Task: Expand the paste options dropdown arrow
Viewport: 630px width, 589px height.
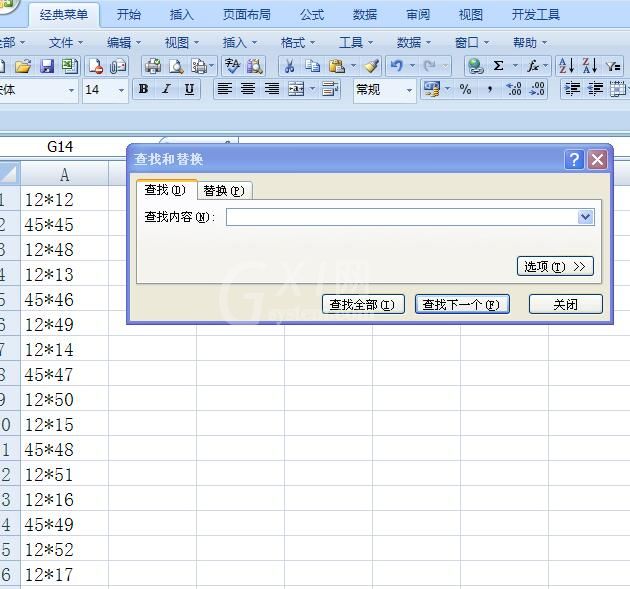Action: pyautogui.click(x=353, y=66)
